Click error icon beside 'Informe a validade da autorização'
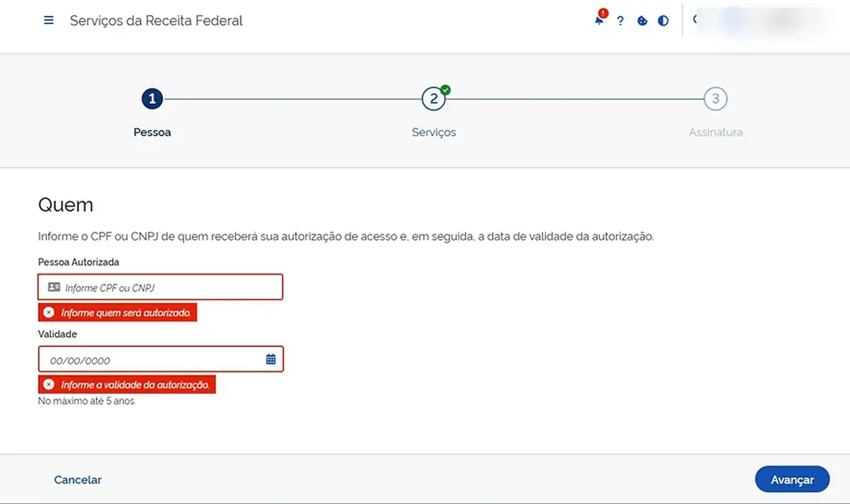850x504 pixels. (x=49, y=385)
